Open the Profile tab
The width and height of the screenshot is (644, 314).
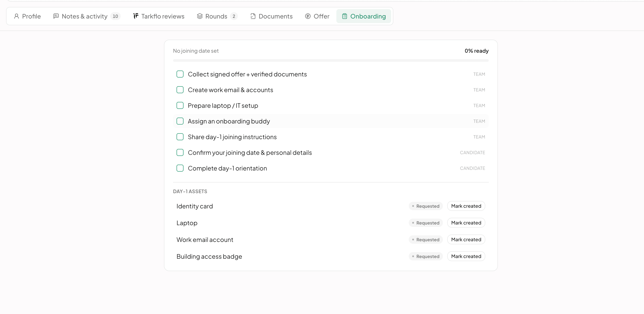[x=27, y=16]
